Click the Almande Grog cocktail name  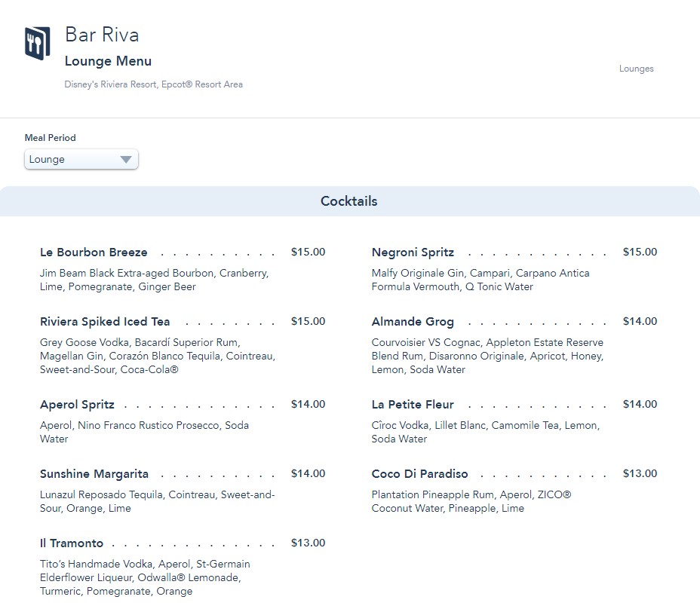click(x=413, y=322)
